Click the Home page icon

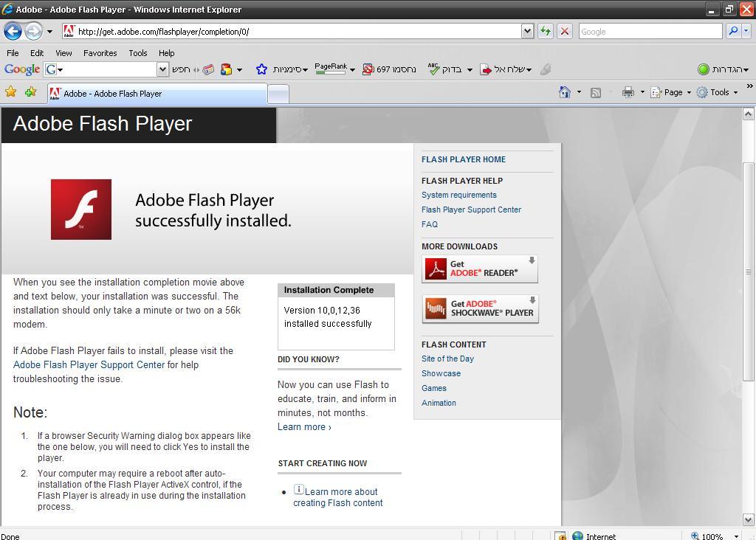tap(565, 92)
